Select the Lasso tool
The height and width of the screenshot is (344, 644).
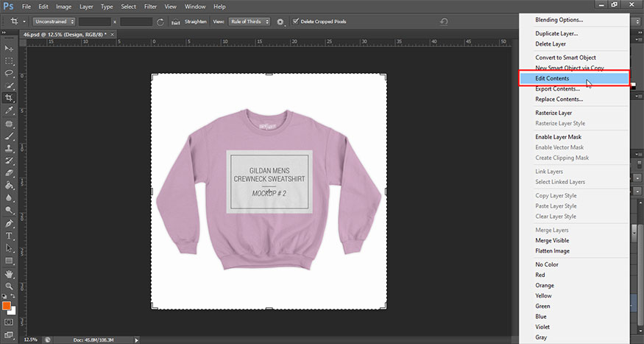coord(9,73)
